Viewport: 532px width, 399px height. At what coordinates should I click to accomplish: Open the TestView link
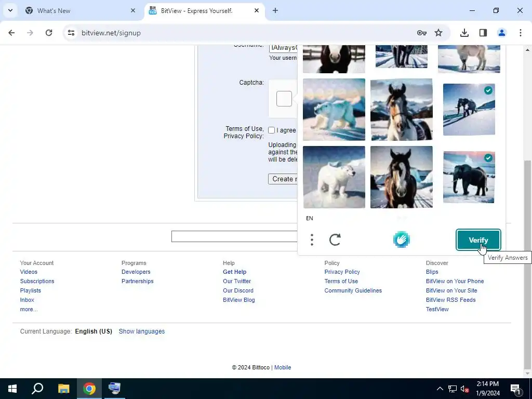[x=437, y=310]
